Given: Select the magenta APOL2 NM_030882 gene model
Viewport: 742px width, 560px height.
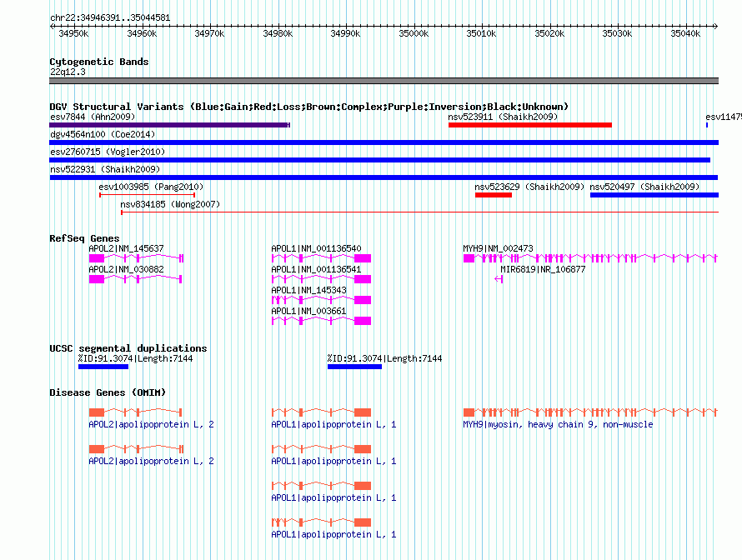Looking at the screenshot, I should [135, 279].
